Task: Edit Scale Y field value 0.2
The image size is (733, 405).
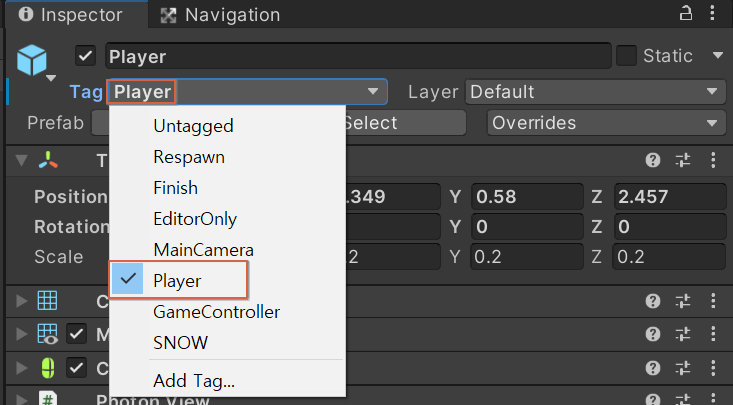Action: click(x=527, y=257)
